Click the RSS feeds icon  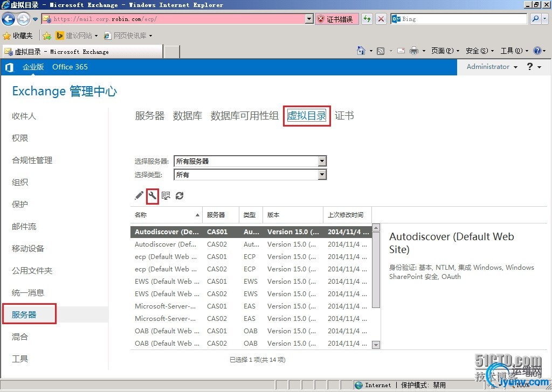pos(380,51)
